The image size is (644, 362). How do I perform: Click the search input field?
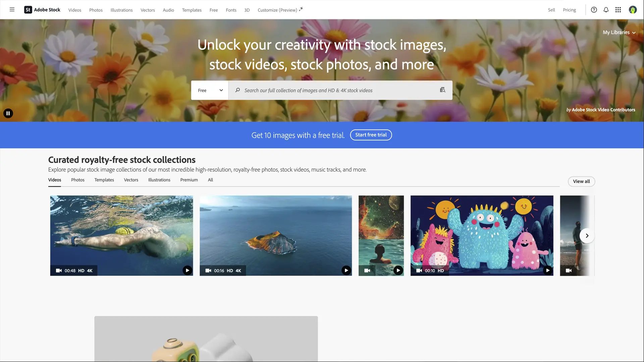pyautogui.click(x=340, y=90)
